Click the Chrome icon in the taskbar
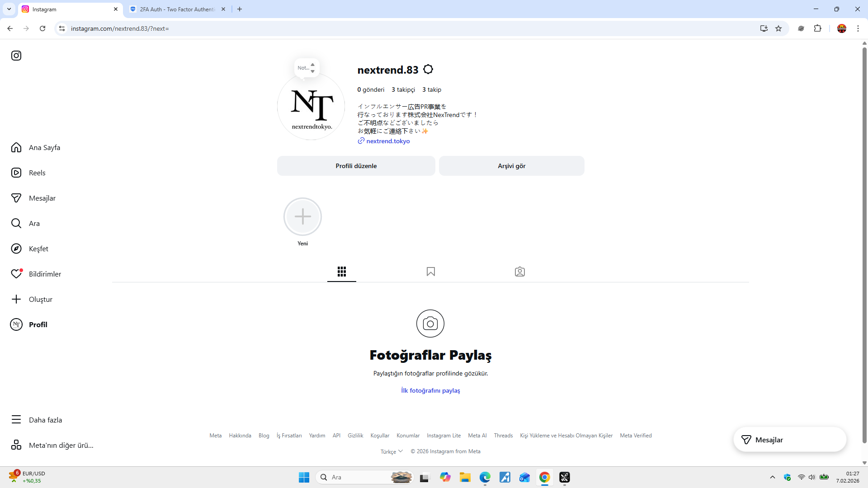868x488 pixels. pos(545,477)
